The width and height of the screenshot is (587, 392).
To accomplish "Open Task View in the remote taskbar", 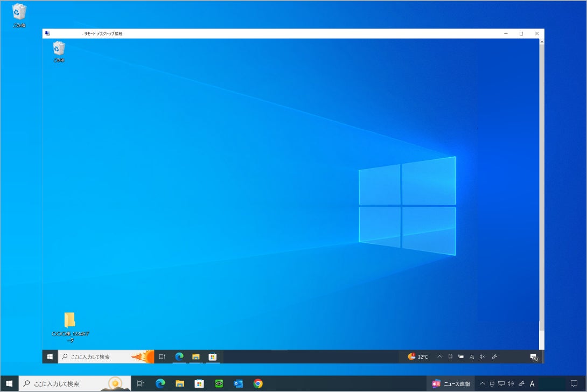I will click(x=162, y=357).
